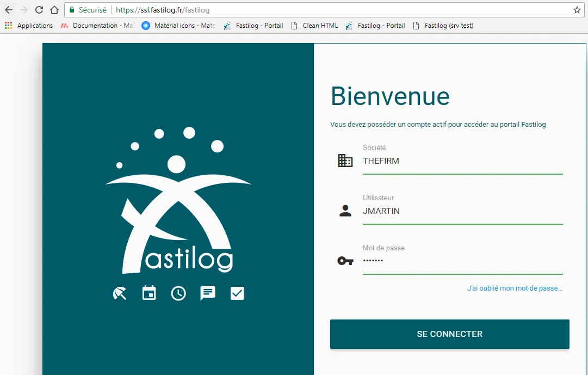588x375 pixels.
Task: Click the large Fastilog logo
Action: pyautogui.click(x=178, y=200)
